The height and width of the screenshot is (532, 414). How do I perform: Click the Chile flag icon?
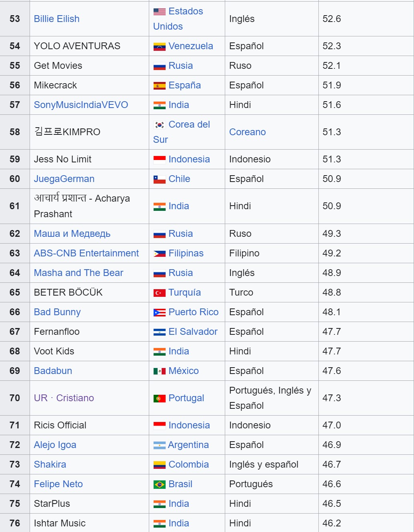coord(159,179)
